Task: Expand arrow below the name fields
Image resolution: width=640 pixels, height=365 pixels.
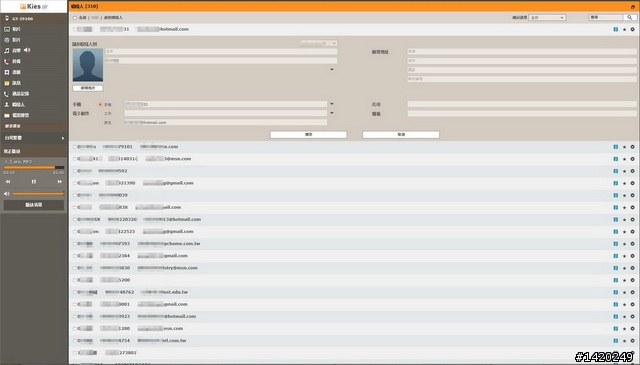Action: [x=332, y=70]
